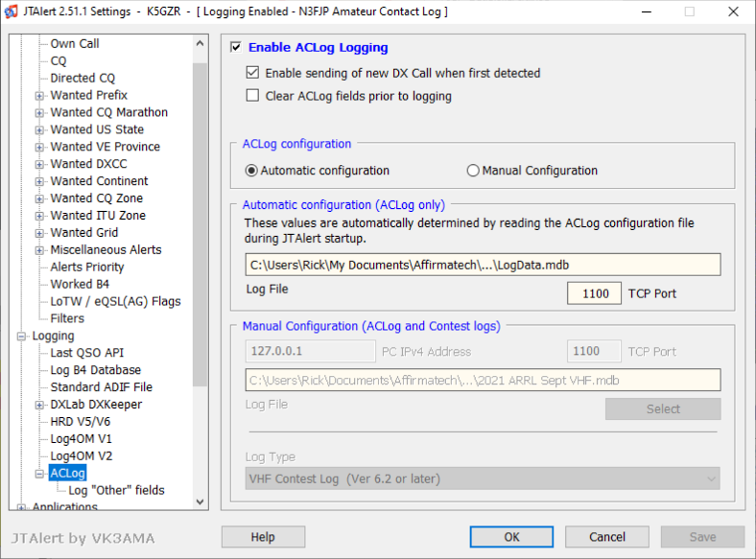Select Wanted Grid tree label
Viewport: 756px width, 559px height.
click(83, 233)
